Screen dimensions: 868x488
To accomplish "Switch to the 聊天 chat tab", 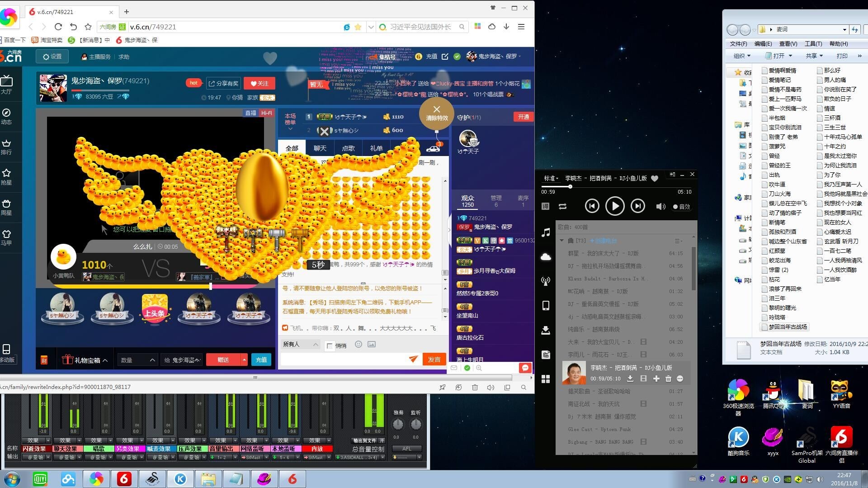I will [x=320, y=148].
